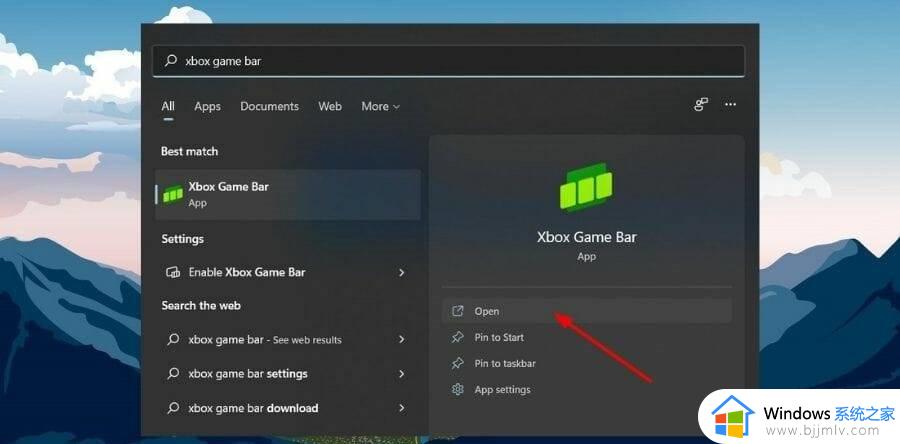Open xbox game bar See web results
This screenshot has height=444, width=900.
[x=288, y=340]
